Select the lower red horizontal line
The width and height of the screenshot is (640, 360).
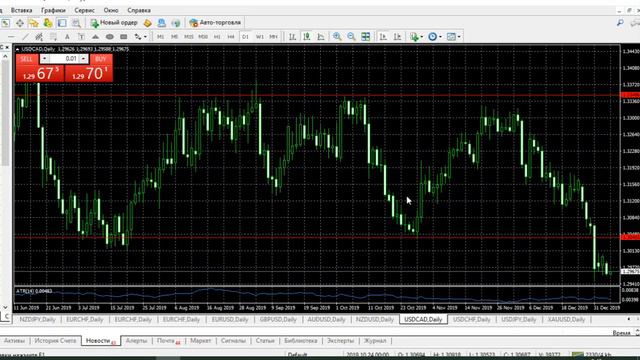317,237
